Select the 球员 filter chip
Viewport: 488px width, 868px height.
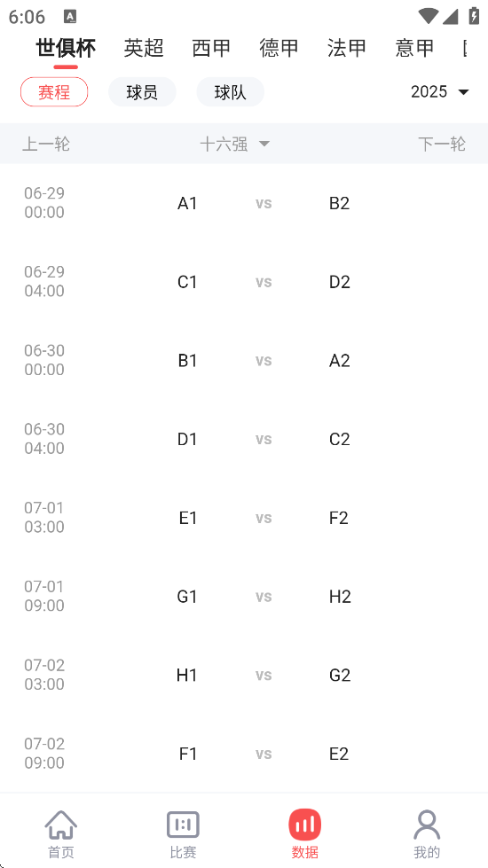(x=142, y=92)
